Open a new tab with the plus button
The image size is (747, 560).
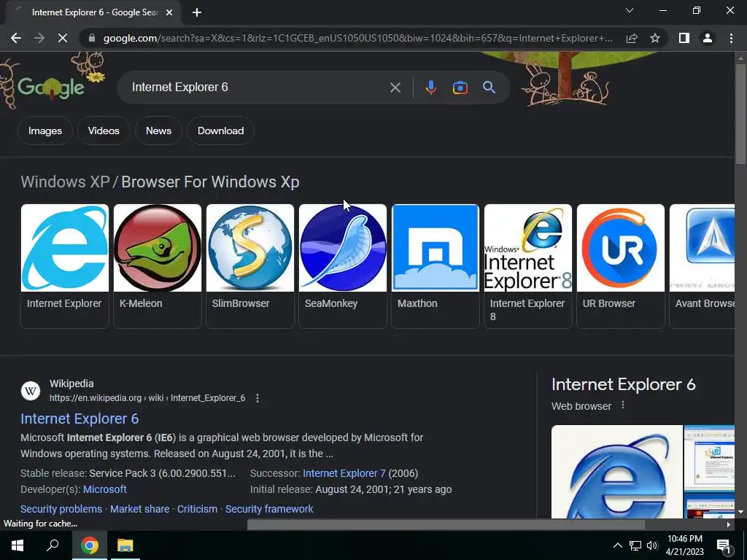pos(197,13)
